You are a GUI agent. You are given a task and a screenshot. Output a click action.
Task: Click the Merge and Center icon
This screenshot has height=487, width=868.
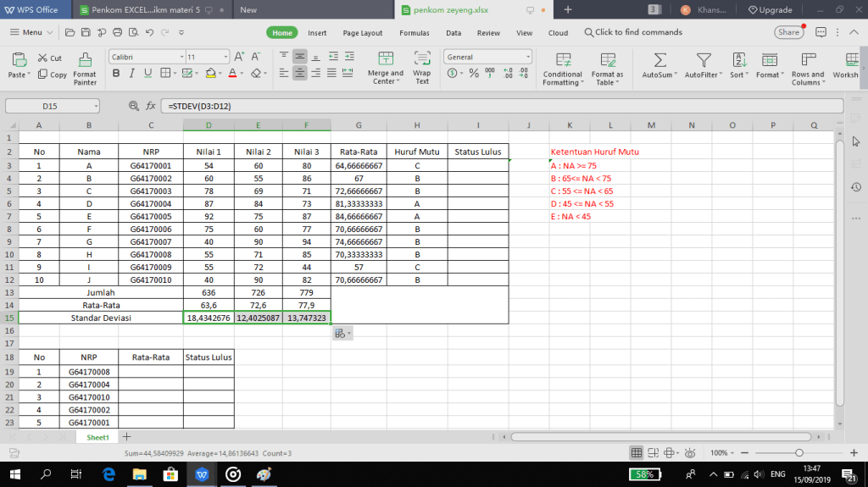385,61
